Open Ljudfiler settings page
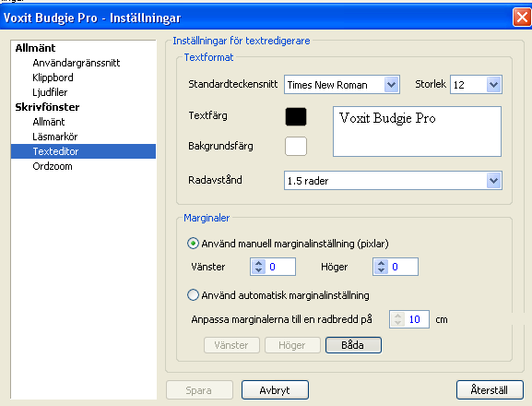 [x=50, y=92]
